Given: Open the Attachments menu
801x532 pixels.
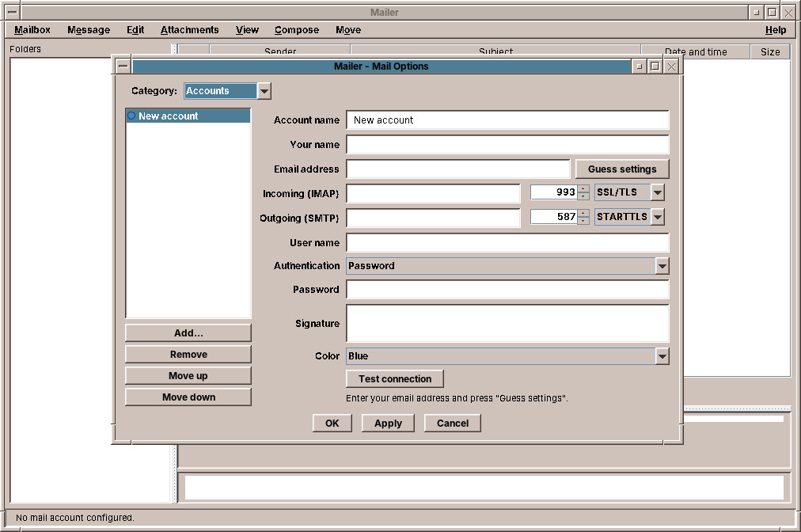Looking at the screenshot, I should [189, 29].
